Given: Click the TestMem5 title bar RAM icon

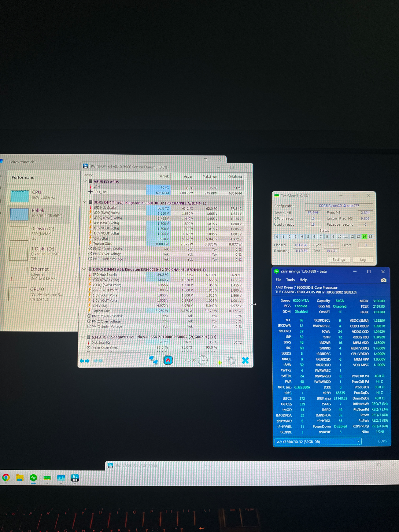Looking at the screenshot, I should tap(277, 196).
